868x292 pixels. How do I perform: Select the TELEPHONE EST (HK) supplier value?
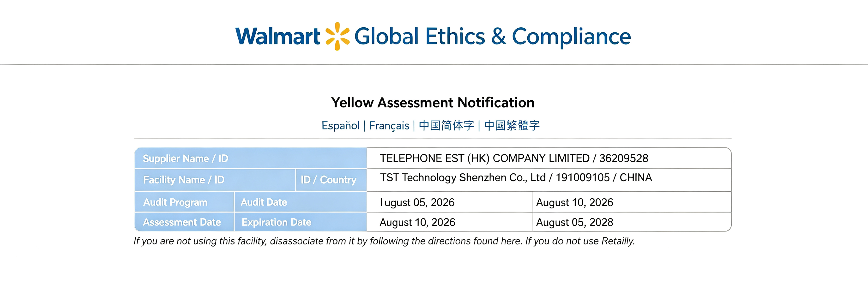coord(514,158)
